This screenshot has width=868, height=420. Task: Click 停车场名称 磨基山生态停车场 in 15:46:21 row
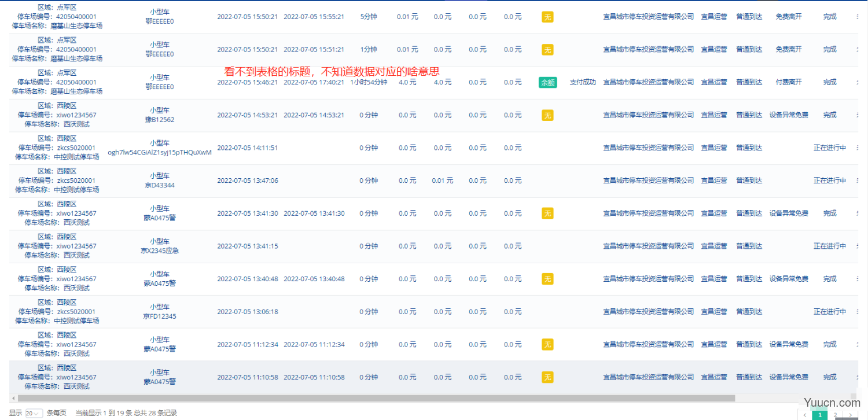[57, 91]
